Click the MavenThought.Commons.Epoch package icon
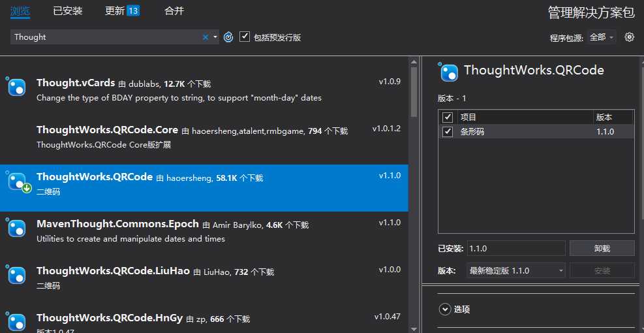 (x=17, y=228)
